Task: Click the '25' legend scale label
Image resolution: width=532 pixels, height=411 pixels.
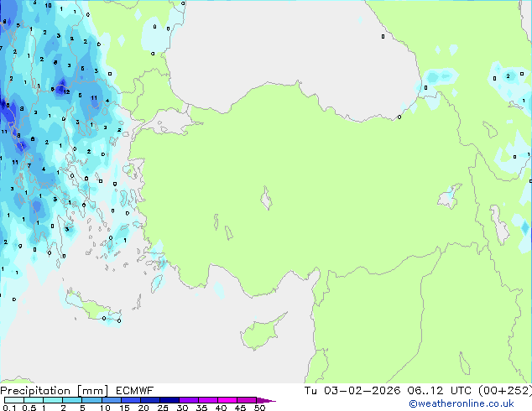Action: click(163, 408)
